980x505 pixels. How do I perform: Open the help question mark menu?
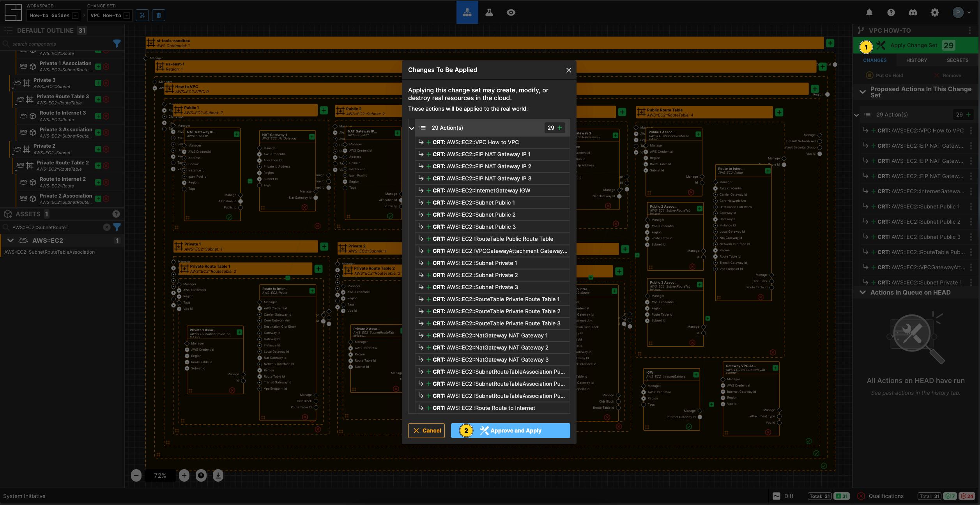[891, 12]
